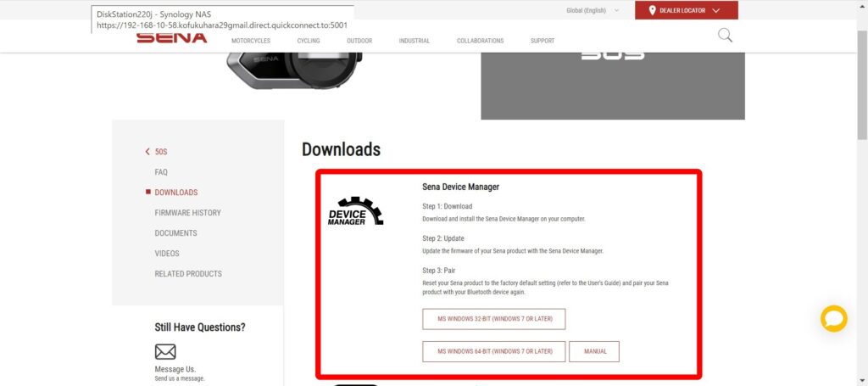Open Firmware History in the sidebar
This screenshot has width=868, height=386.
[187, 213]
